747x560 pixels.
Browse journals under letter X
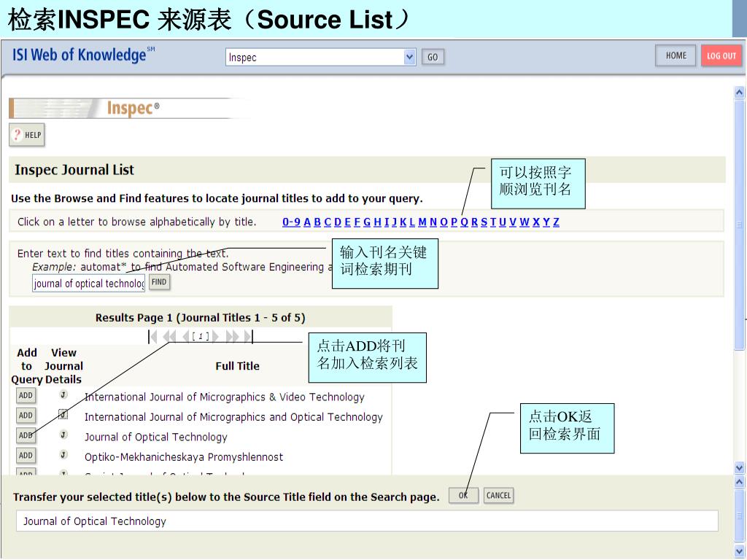pyautogui.click(x=536, y=222)
